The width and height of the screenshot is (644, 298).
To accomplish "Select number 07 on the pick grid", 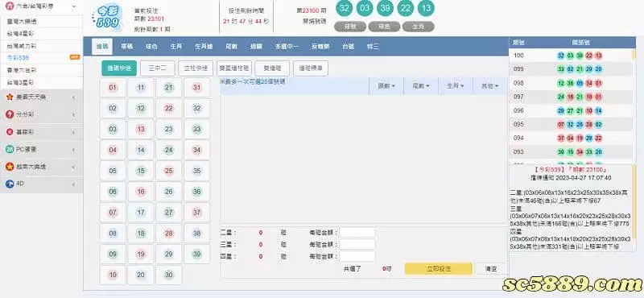I will pos(113,213).
